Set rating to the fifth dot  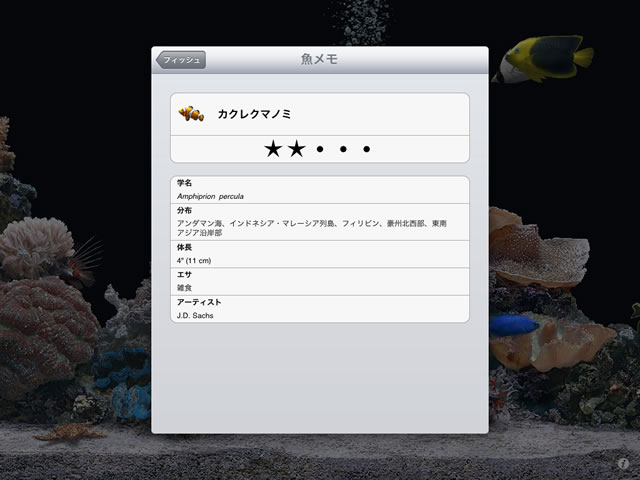tap(367, 149)
